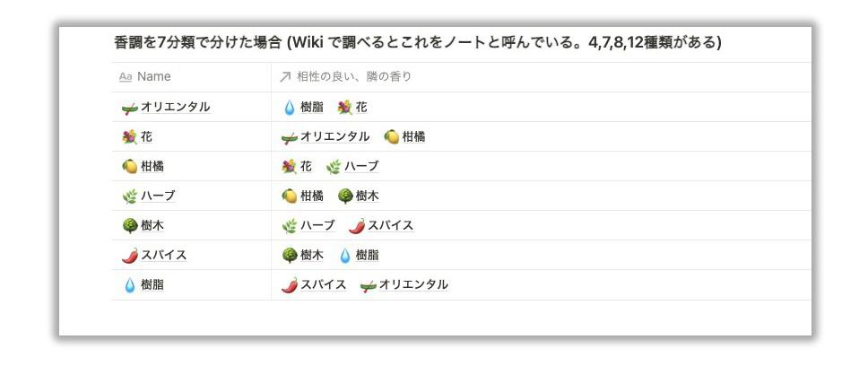Open the 樹木 relation in the ハーブ row
This screenshot has height=366, width=868.
coord(367,196)
